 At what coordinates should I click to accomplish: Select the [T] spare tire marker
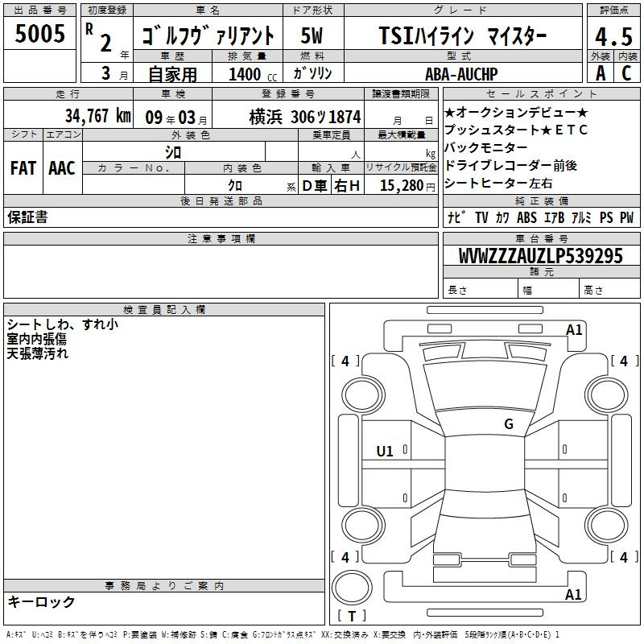(351, 617)
